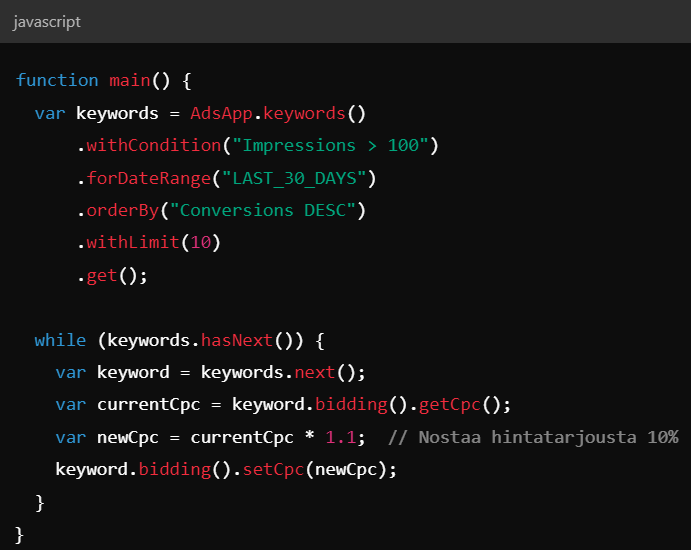Image resolution: width=691 pixels, height=550 pixels.
Task: Click 'AdsApp' in the keywords assignment
Action: tap(221, 114)
